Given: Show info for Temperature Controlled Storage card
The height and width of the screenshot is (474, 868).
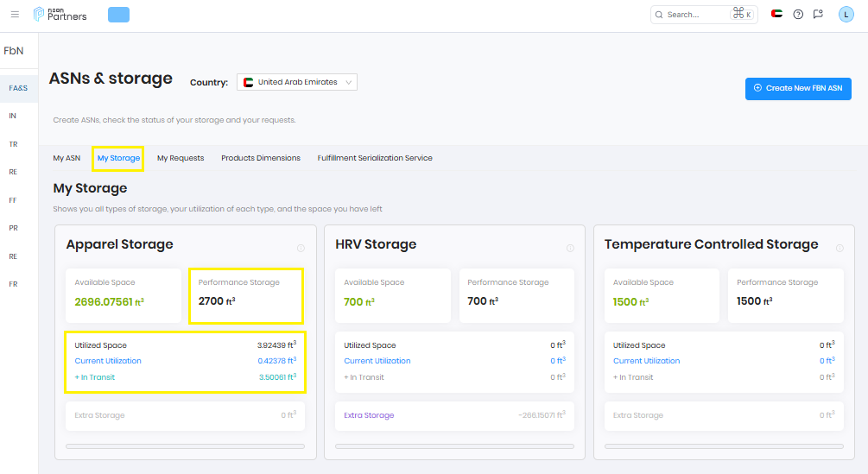Looking at the screenshot, I should (839, 249).
